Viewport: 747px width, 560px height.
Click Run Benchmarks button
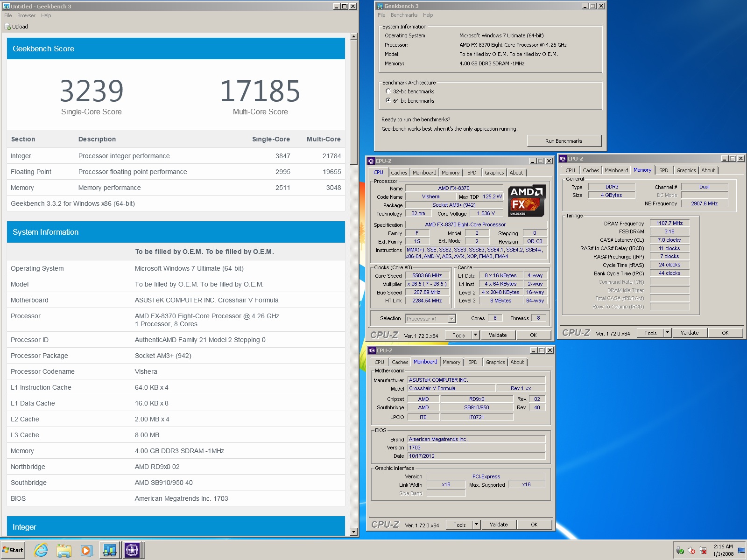point(564,141)
